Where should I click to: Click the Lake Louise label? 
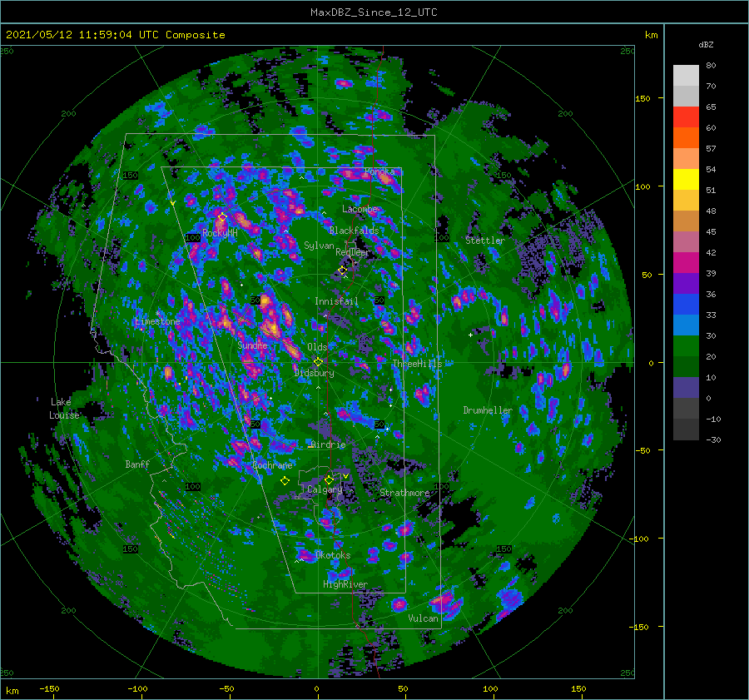point(64,409)
